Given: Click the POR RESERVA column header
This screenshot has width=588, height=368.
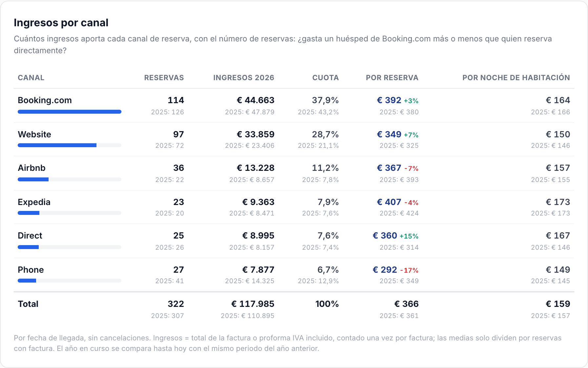Looking at the screenshot, I should point(392,78).
